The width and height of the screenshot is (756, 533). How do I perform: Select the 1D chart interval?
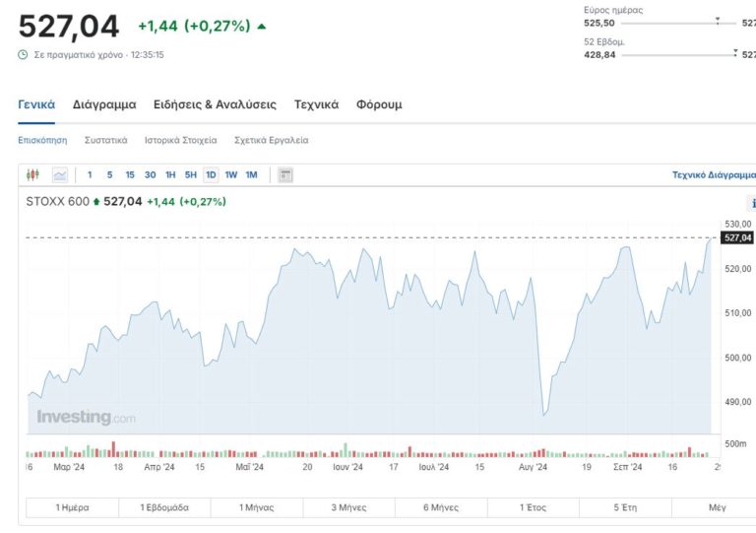211,175
